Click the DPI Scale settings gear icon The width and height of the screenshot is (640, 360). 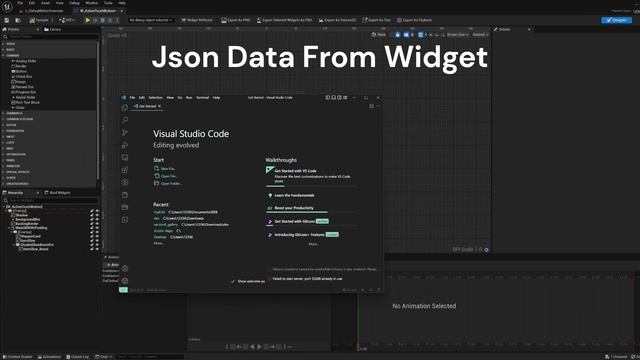pyautogui.click(x=486, y=250)
